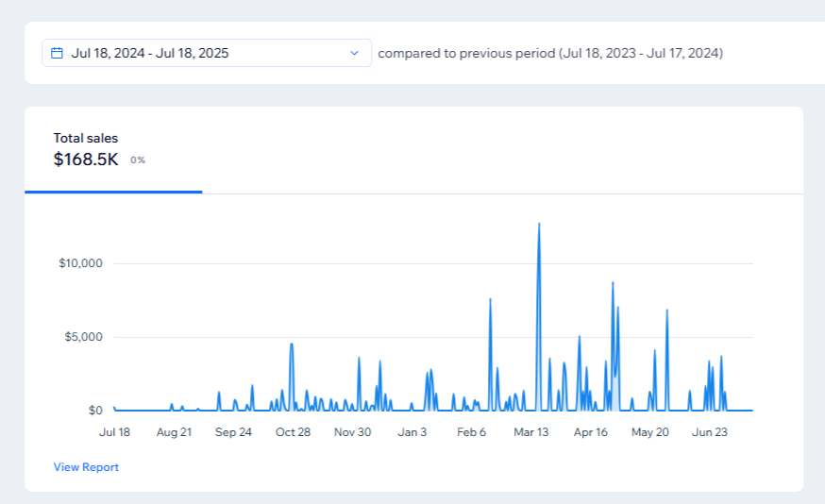
Task: Click the $168.5K total sales figure
Action: click(86, 160)
